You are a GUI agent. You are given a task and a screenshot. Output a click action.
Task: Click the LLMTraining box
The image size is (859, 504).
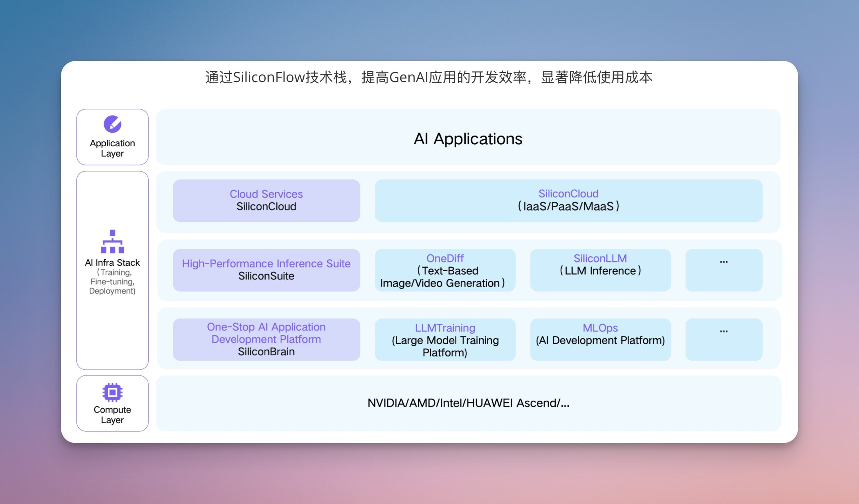pyautogui.click(x=445, y=340)
